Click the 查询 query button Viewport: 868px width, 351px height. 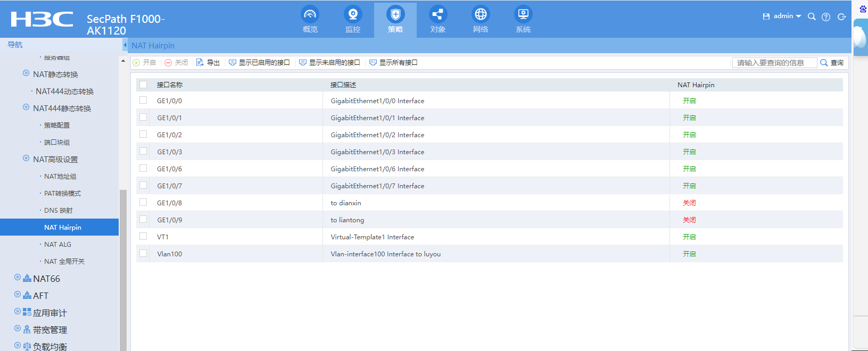click(x=832, y=63)
